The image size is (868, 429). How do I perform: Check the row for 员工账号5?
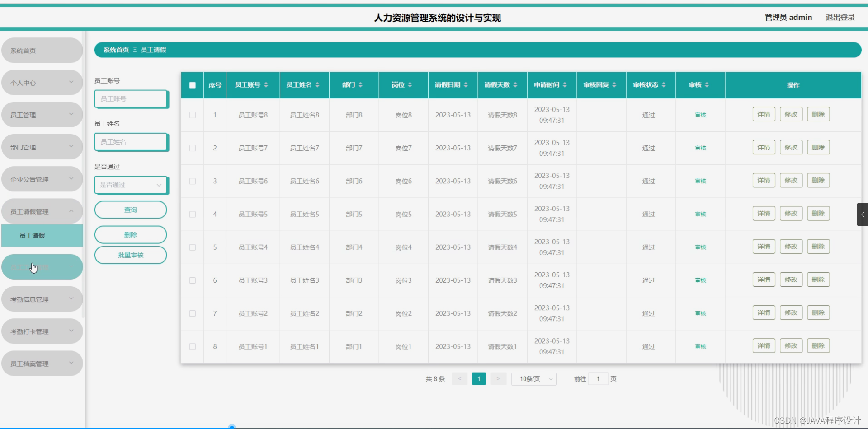point(193,214)
